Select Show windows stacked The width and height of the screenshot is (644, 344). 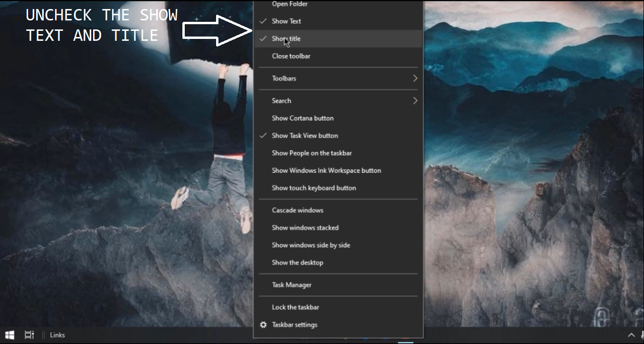[x=338, y=228]
